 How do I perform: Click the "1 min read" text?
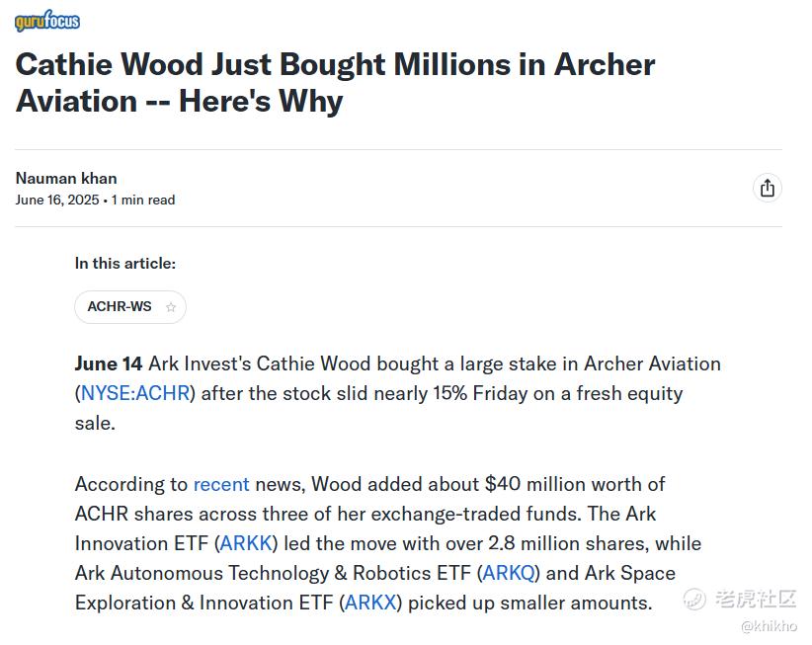point(143,200)
